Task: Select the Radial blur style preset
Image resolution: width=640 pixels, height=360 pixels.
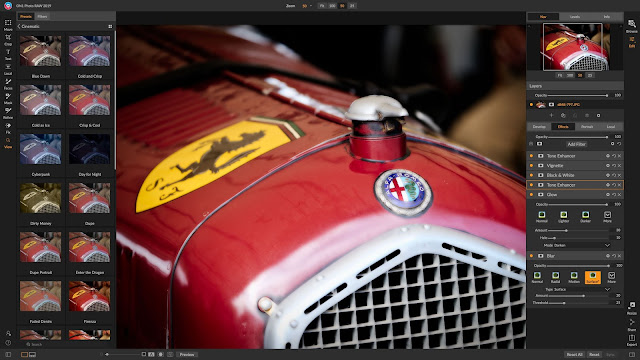Action: pyautogui.click(x=556, y=278)
